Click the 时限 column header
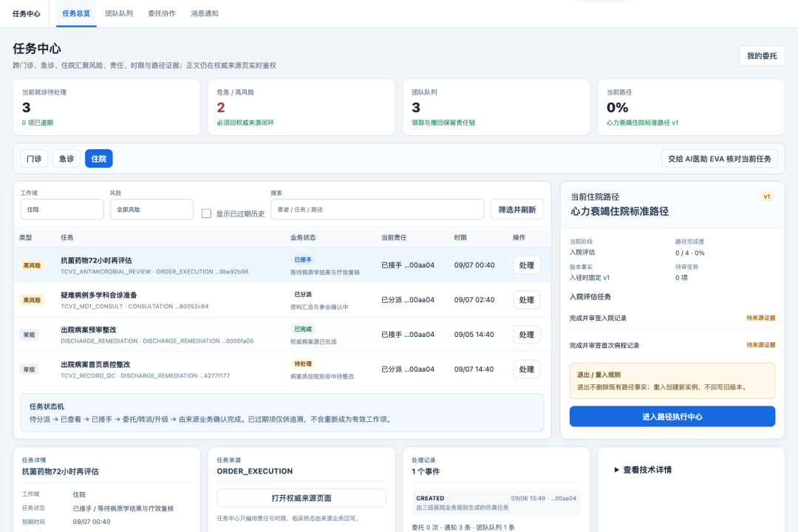The width and height of the screenshot is (798, 532). point(460,237)
